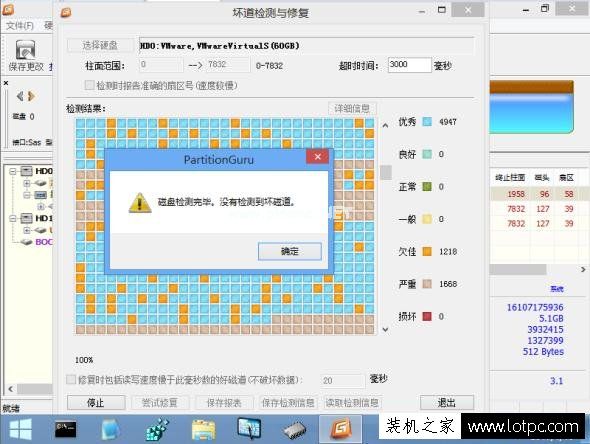Click the milliseconds field showing 20
This screenshot has height=444, width=590.
coord(343,380)
